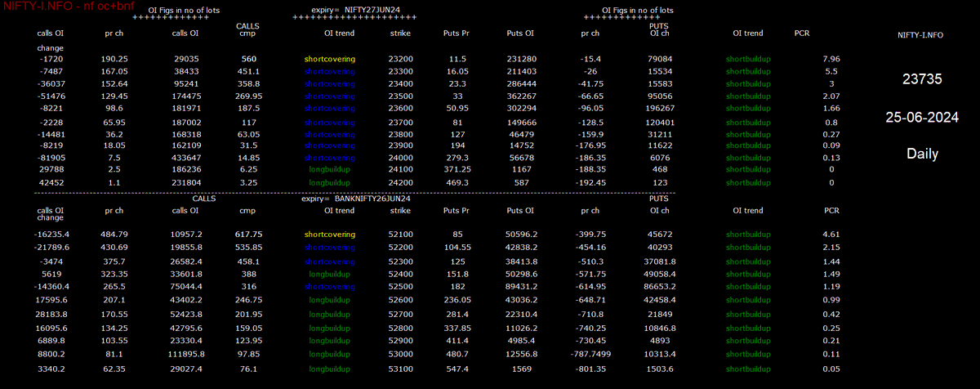Screen dimensions: 980x389
Task: Select puts OI ch value 86653.2
Action: pyautogui.click(x=660, y=286)
